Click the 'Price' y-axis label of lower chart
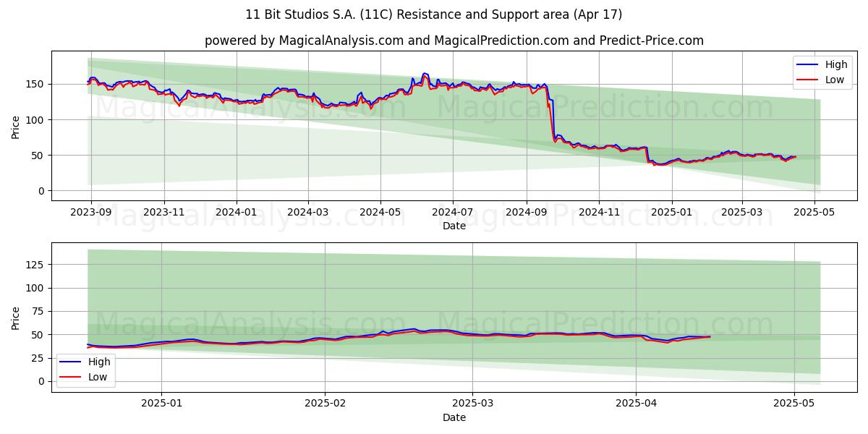Image resolution: width=868 pixels, height=434 pixels. (16, 317)
